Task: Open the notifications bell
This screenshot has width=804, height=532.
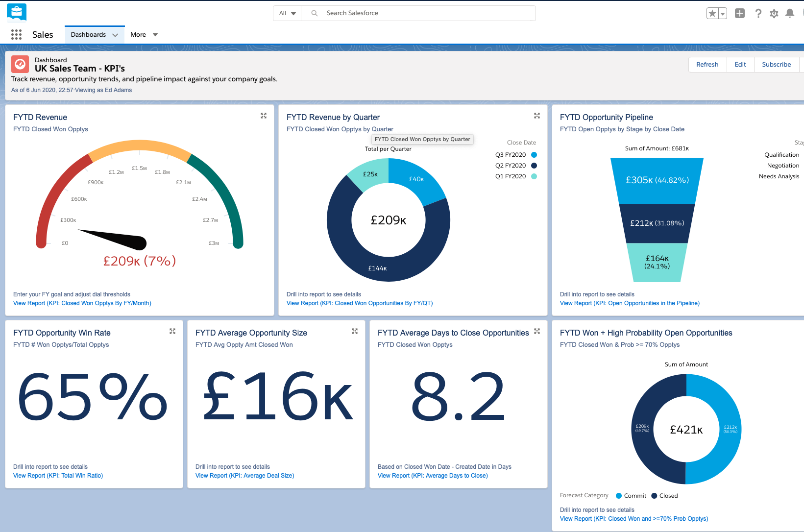Action: [x=790, y=13]
